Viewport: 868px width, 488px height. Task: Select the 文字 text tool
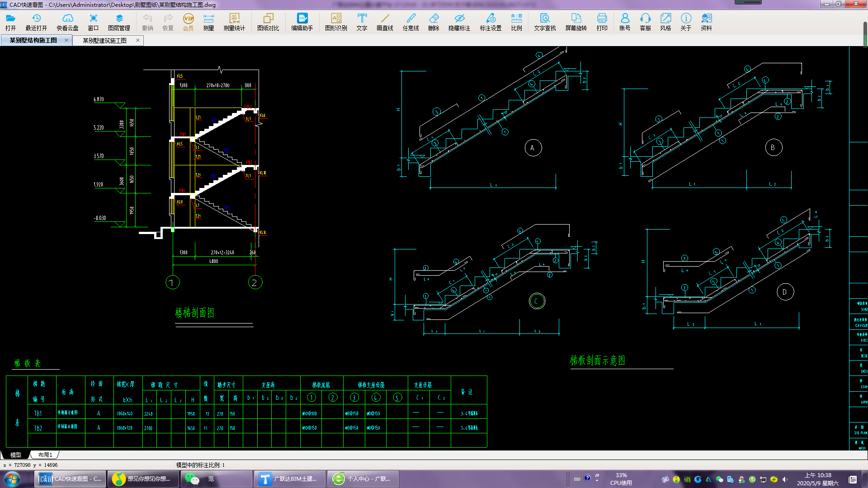362,22
